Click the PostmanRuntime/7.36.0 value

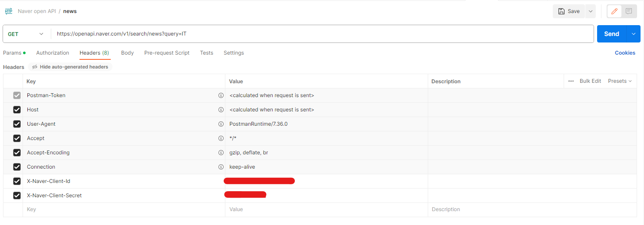(258, 124)
